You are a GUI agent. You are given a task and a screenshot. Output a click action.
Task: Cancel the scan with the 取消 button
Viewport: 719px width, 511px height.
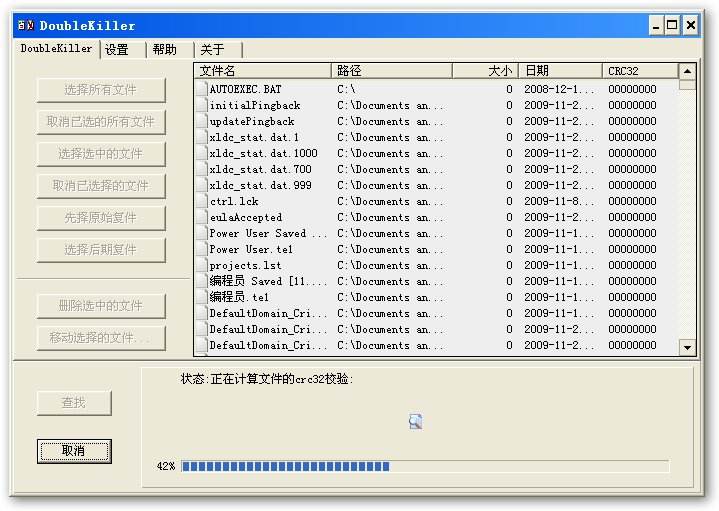(74, 451)
